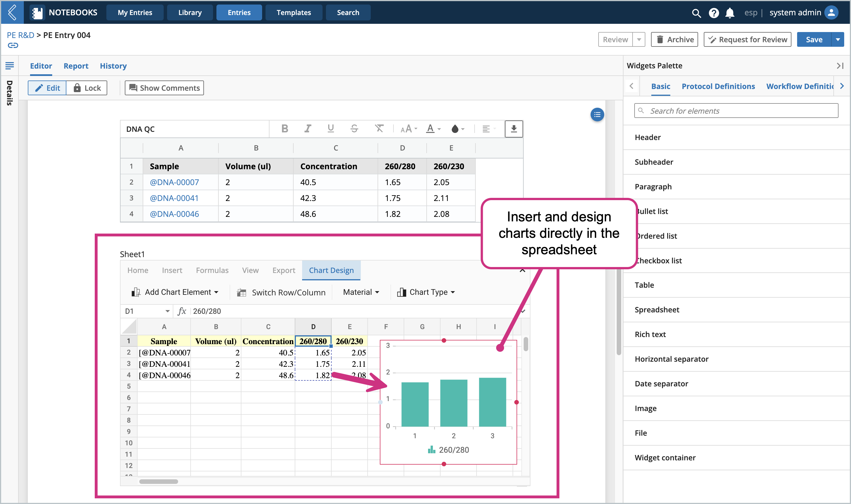Open text alignment dropdown
The height and width of the screenshot is (504, 851).
[489, 129]
